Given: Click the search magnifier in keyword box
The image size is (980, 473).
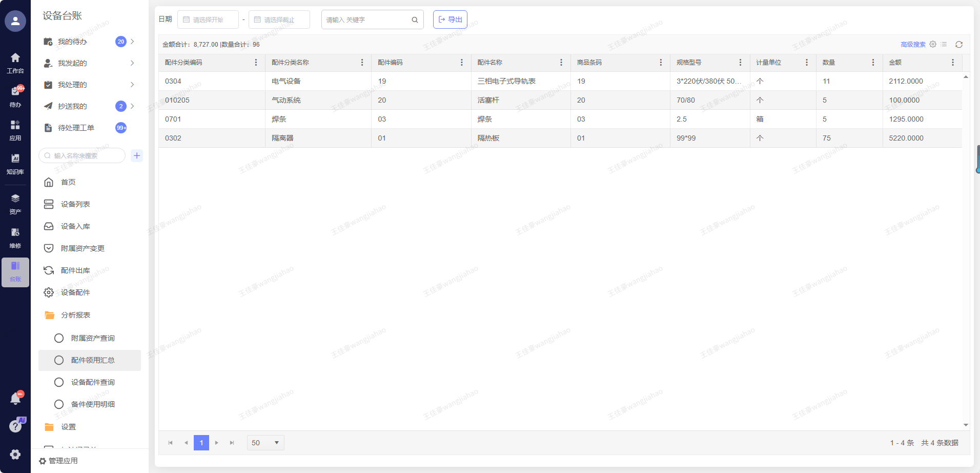Looking at the screenshot, I should coord(415,20).
